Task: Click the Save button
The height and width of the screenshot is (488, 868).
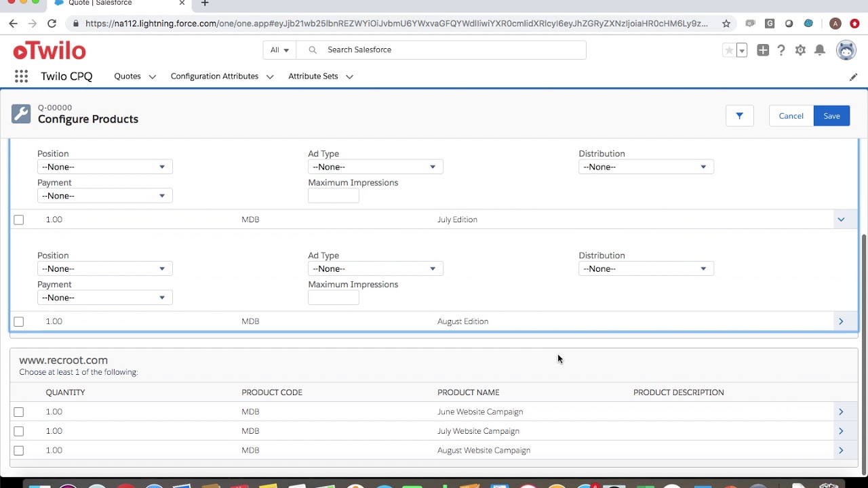Action: [x=831, y=116]
